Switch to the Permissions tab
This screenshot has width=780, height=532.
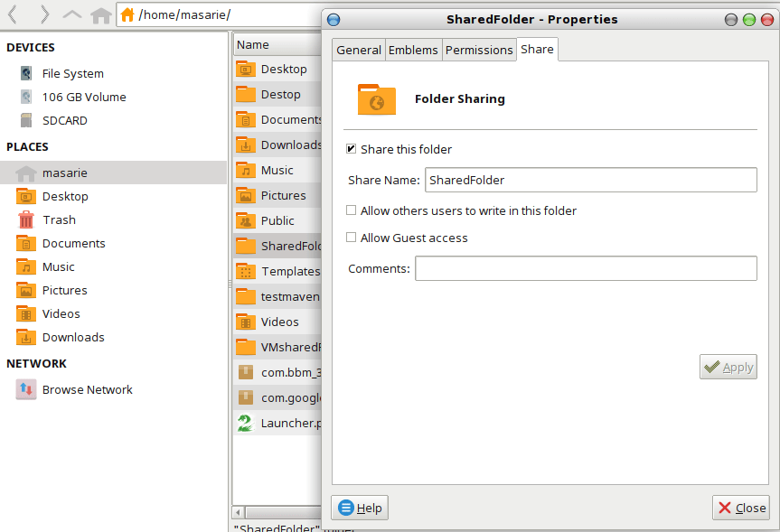479,50
